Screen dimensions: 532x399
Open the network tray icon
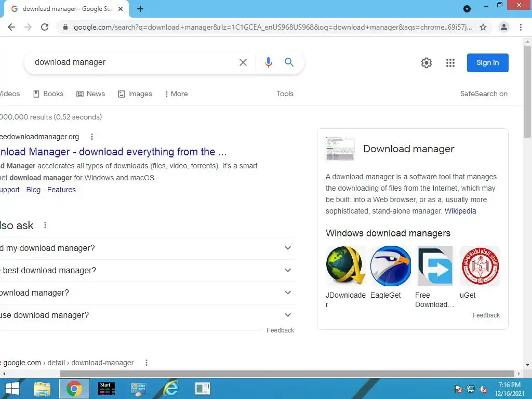coord(471,390)
